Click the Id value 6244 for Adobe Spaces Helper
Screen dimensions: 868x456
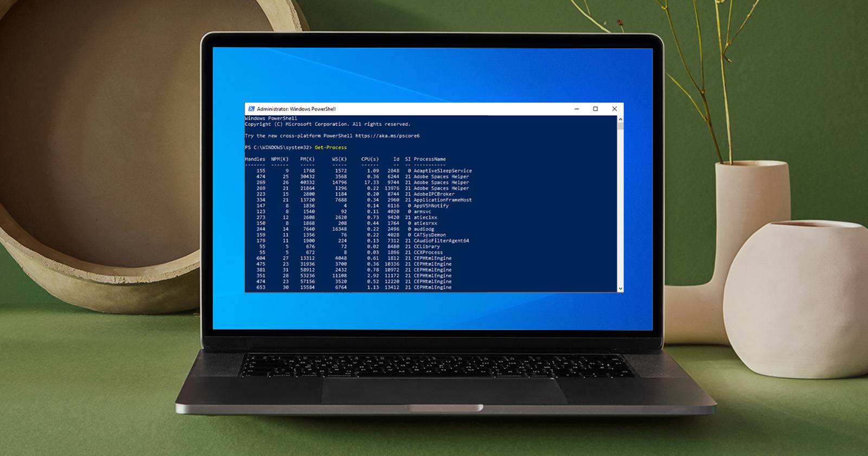click(x=393, y=177)
